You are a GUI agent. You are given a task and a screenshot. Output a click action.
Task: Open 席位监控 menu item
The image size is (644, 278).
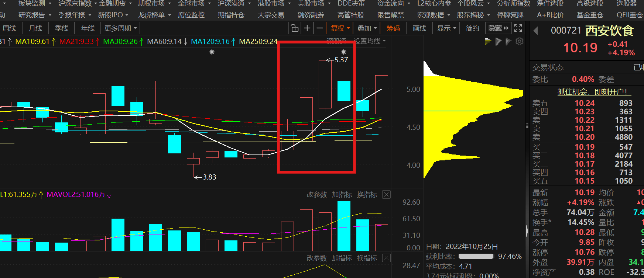point(191,15)
